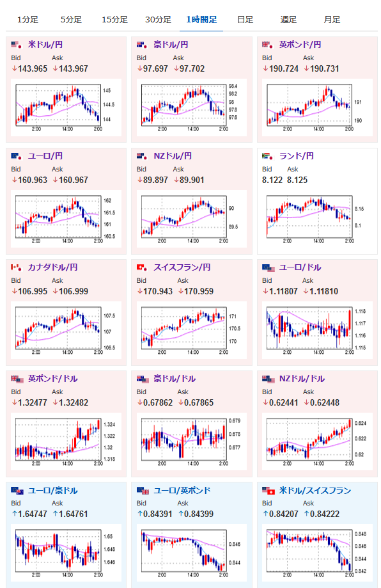Click the Canada flag icon for カナダドル/円
381x588 pixels.
tap(17, 267)
